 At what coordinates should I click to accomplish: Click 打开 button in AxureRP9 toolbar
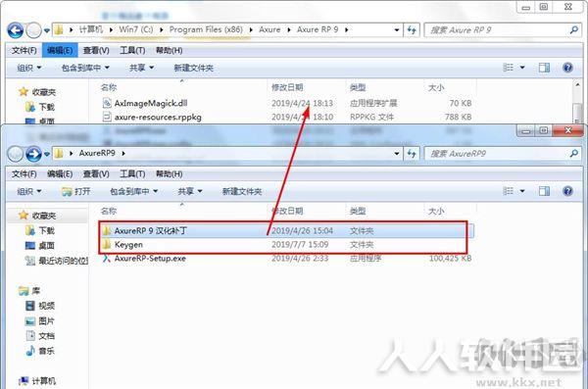point(76,191)
